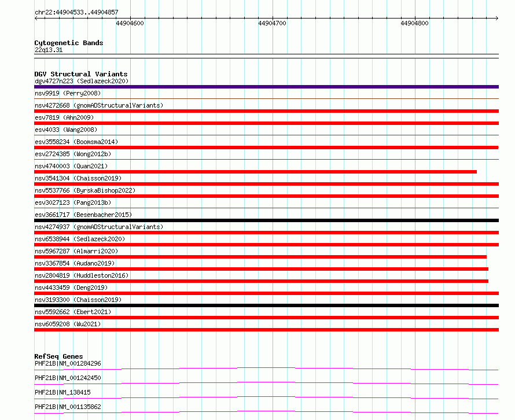Screen dimensions: 515x420
Task: Click the 44904800 ruler position label
Action: click(x=414, y=23)
